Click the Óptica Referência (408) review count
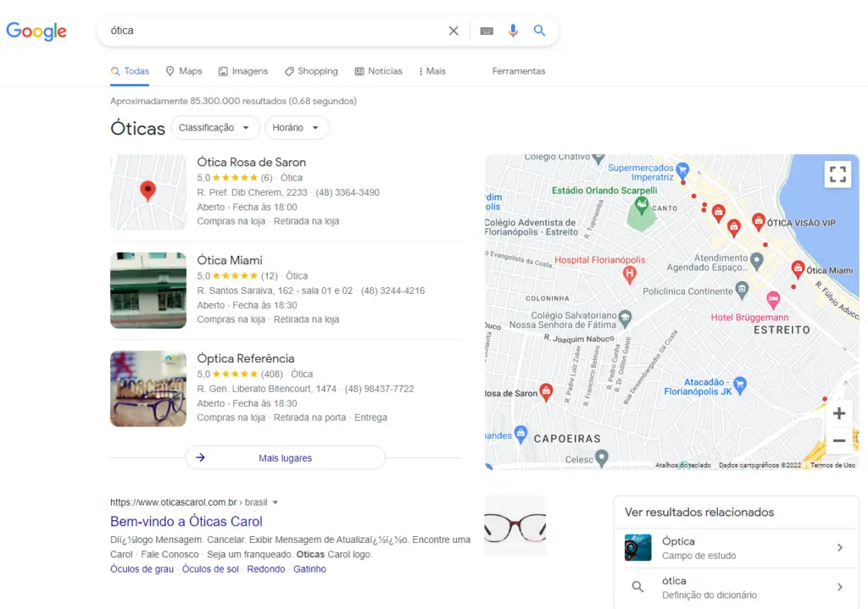This screenshot has height=609, width=868. click(272, 374)
